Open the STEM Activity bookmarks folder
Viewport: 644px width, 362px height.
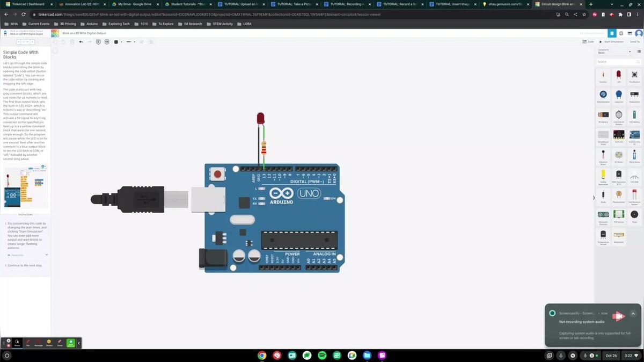click(220, 24)
